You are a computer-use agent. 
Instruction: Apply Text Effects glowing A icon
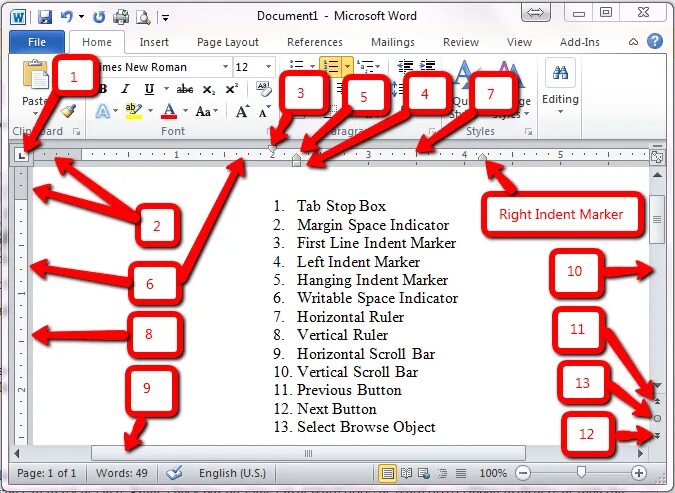[x=102, y=111]
